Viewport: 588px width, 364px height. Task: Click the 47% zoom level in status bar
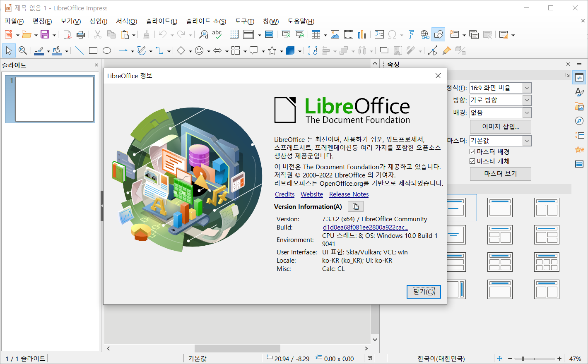point(575,359)
